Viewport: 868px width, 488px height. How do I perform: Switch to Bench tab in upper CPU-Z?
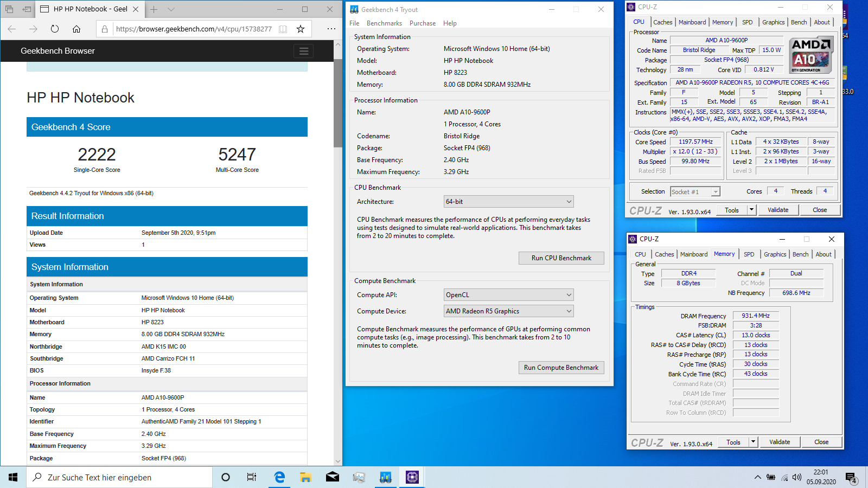tap(799, 22)
